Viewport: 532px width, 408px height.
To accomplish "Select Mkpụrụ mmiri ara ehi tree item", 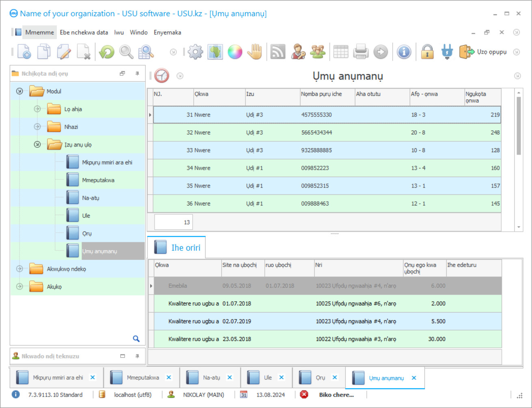I will pos(107,162).
